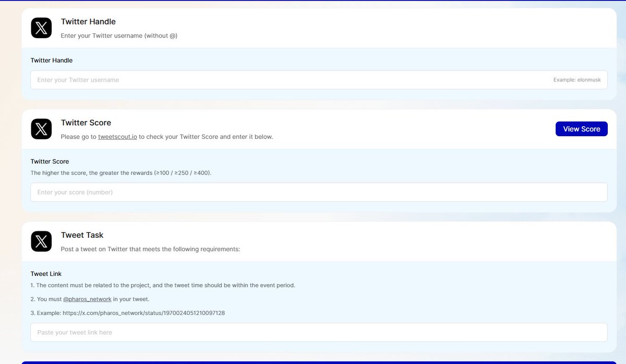Click the 'Paste your tweet link here' field
The width and height of the screenshot is (626, 364).
click(x=318, y=332)
